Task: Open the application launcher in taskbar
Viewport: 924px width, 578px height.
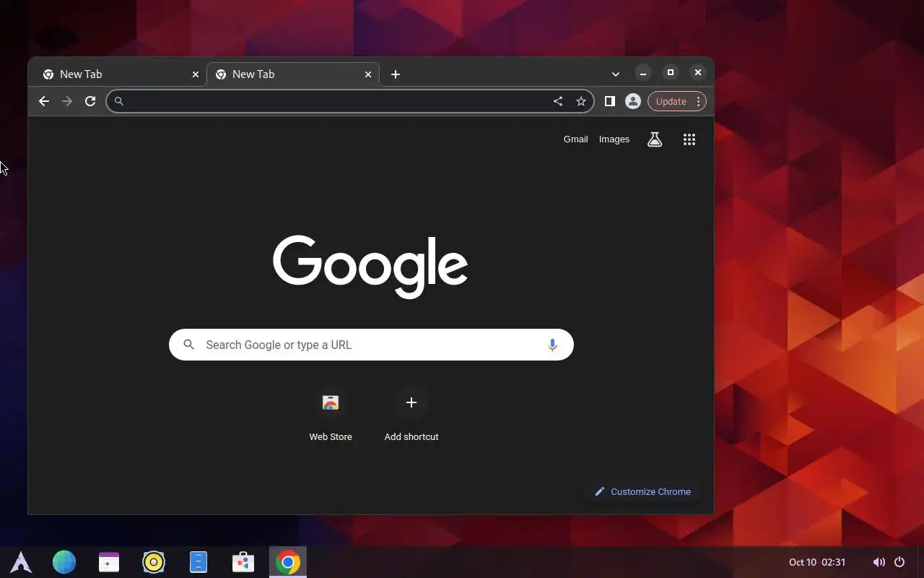Action: [21, 562]
